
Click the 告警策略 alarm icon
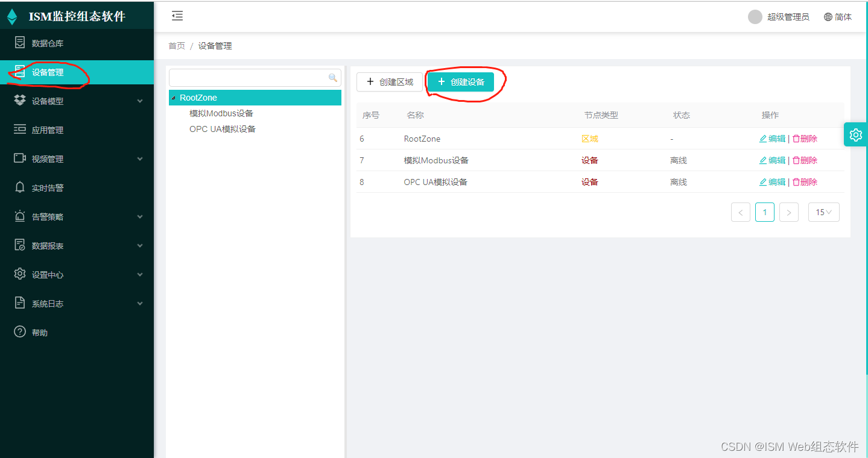pyautogui.click(x=20, y=216)
